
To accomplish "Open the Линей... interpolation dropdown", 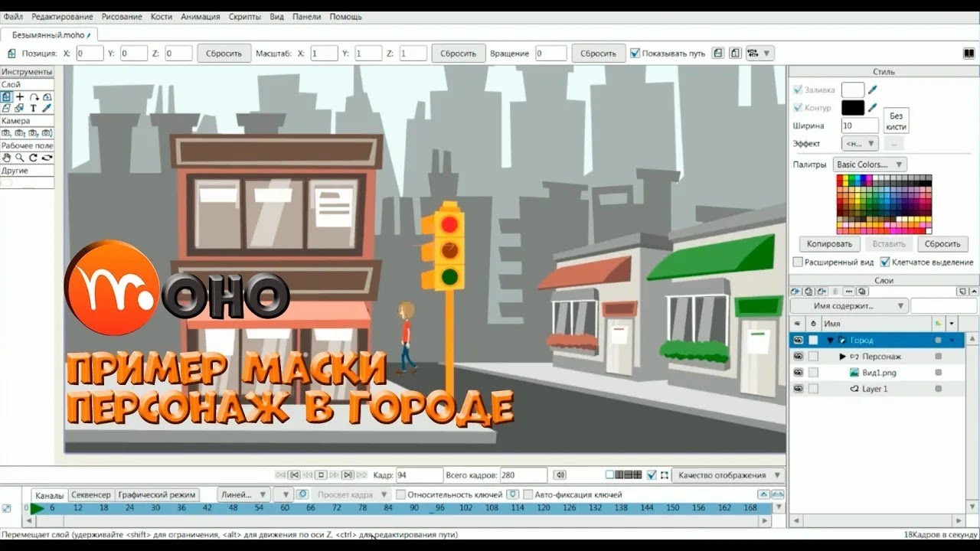I will click(243, 495).
